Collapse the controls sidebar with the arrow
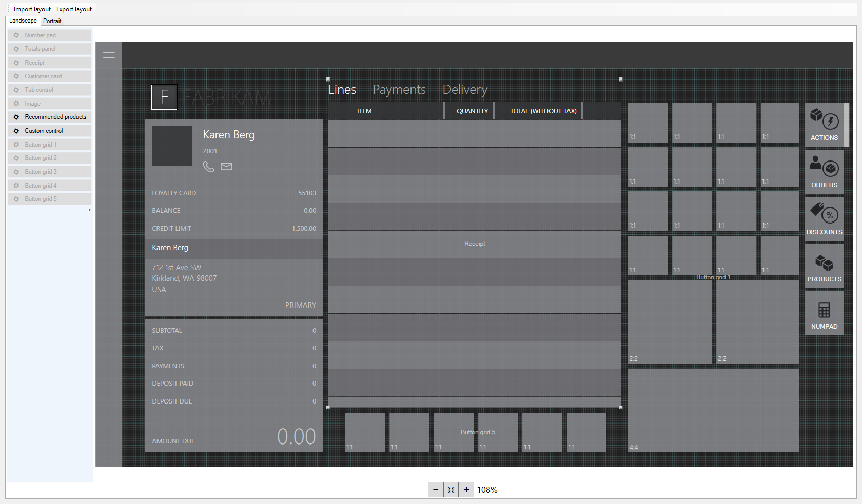Screen dimensions: 862x504 [89, 210]
